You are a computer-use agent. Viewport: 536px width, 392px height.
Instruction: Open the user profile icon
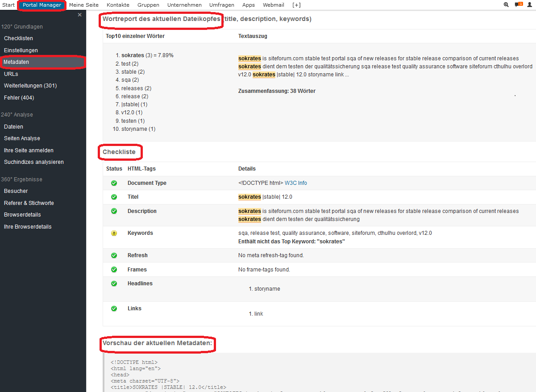(530, 5)
